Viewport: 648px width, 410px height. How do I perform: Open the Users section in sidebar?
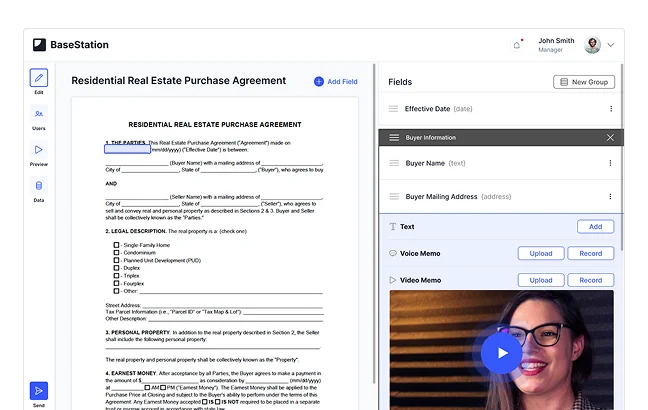point(38,114)
